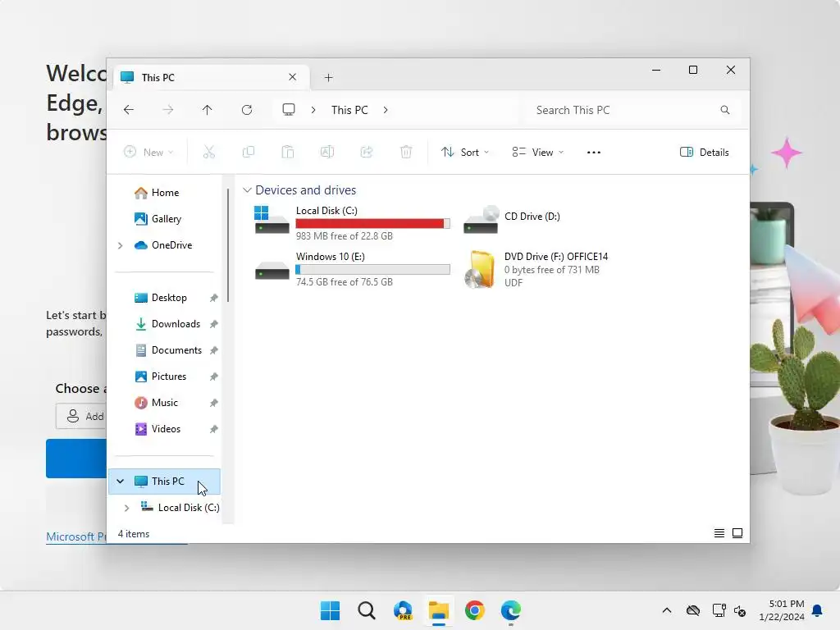Open the Sort dropdown
Viewport: 840px width, 630px height.
tap(465, 152)
